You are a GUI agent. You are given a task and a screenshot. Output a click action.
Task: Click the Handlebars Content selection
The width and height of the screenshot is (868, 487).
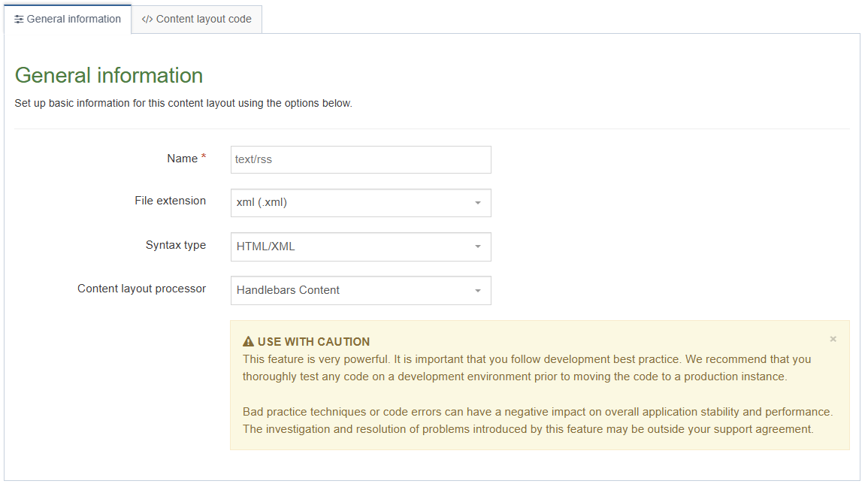[287, 290]
